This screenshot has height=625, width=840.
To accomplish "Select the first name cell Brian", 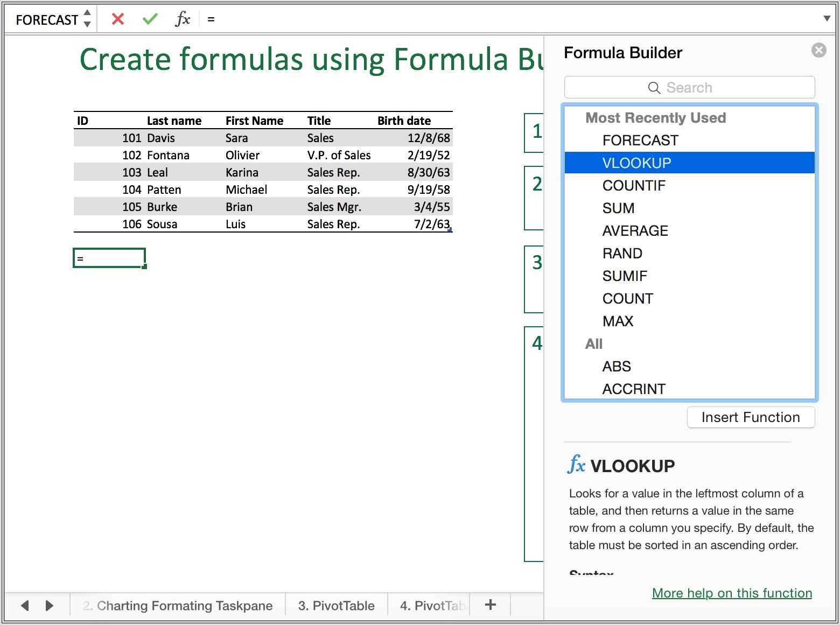I will click(x=239, y=207).
